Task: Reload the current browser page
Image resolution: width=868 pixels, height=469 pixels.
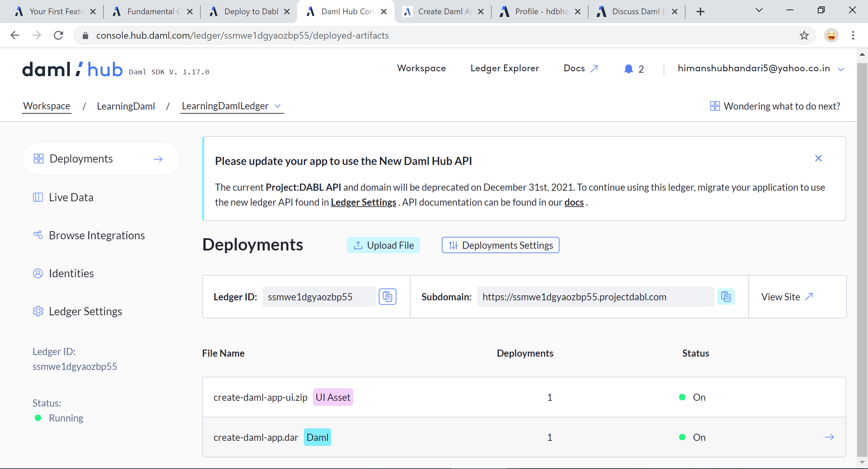Action: point(59,35)
